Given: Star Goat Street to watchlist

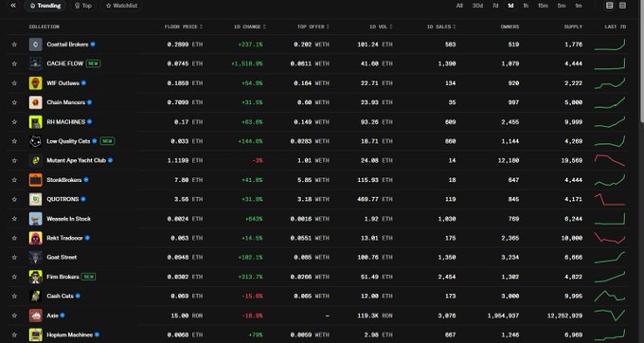Looking at the screenshot, I should (14, 258).
